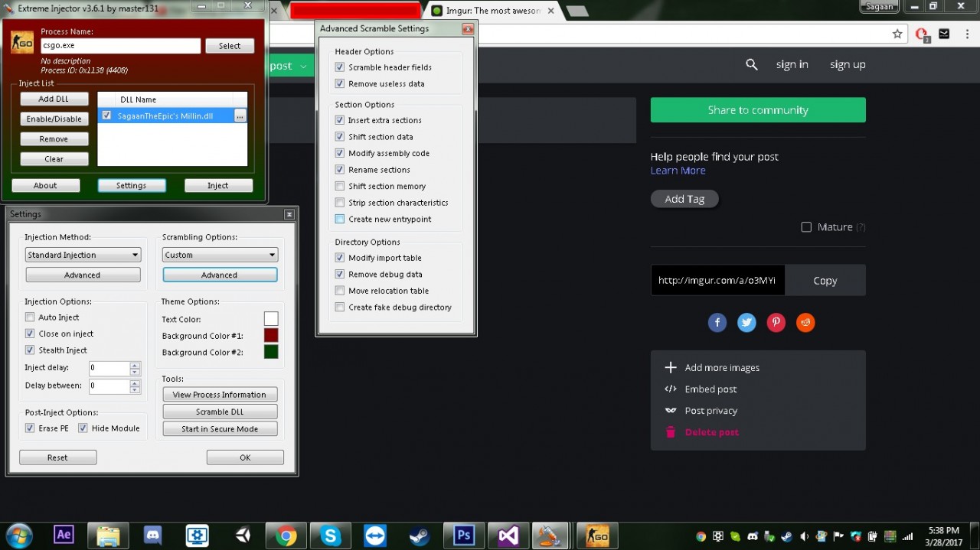The height and width of the screenshot is (550, 980).
Task: Open the Scrambling Options dropdown
Action: (x=220, y=255)
